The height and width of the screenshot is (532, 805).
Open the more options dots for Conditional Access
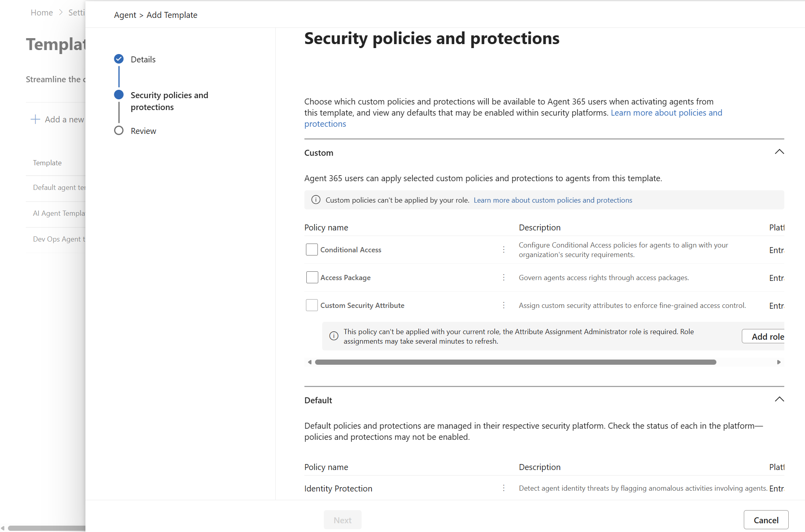coord(504,250)
